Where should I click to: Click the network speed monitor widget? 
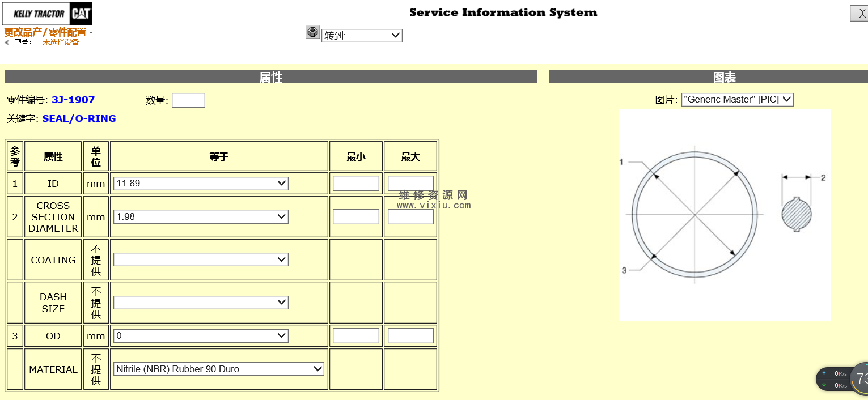[x=842, y=379]
